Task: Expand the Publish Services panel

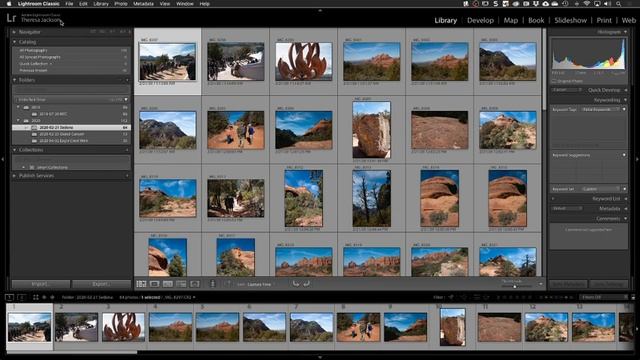Action: click(x=14, y=176)
